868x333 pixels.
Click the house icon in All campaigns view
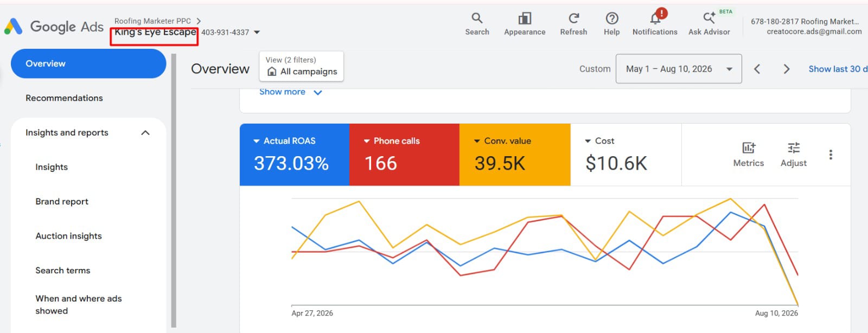[x=272, y=72]
